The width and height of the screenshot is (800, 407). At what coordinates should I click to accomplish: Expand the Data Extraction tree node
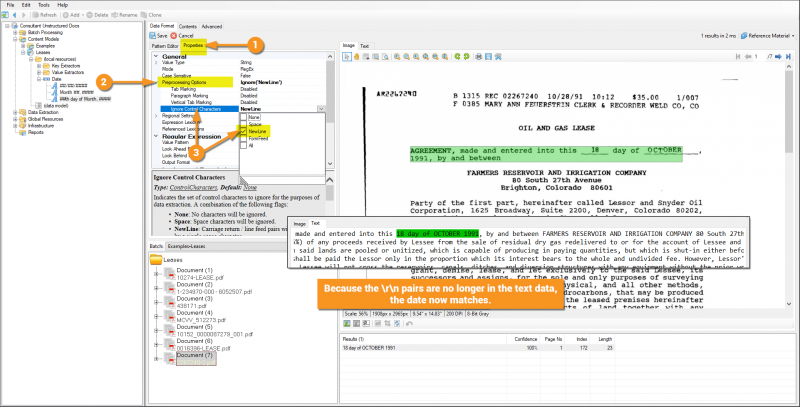point(14,112)
